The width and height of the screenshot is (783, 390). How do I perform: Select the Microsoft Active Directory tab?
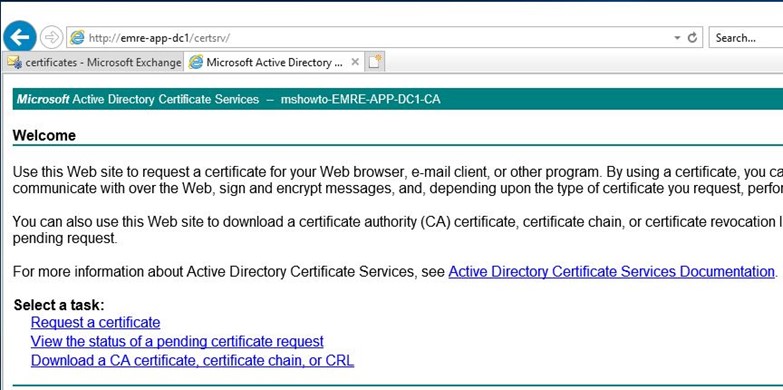(274, 62)
